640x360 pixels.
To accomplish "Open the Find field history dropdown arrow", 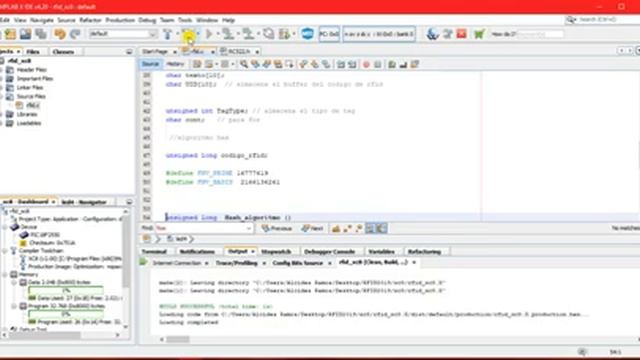I will point(249,229).
